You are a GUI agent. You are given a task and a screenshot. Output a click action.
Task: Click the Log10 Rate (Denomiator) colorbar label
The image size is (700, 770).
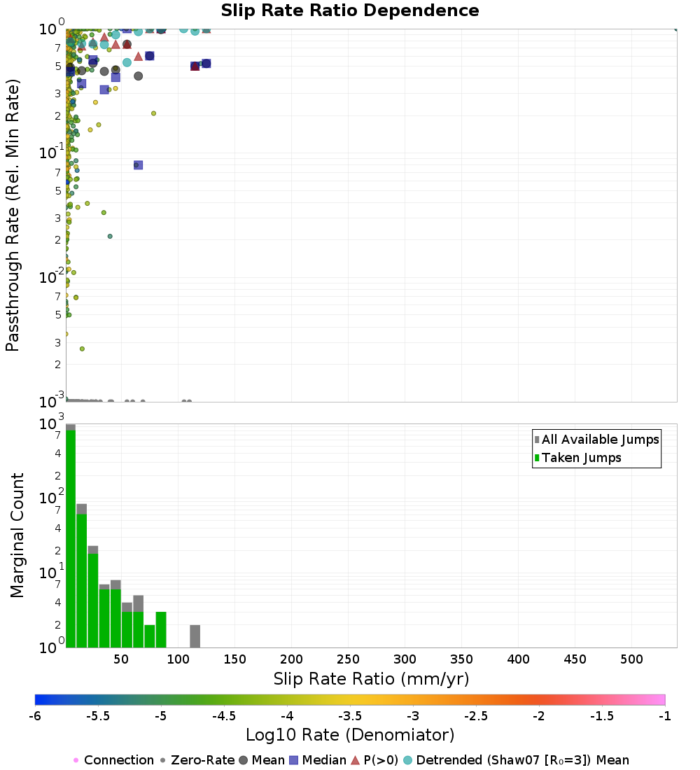(x=350, y=735)
